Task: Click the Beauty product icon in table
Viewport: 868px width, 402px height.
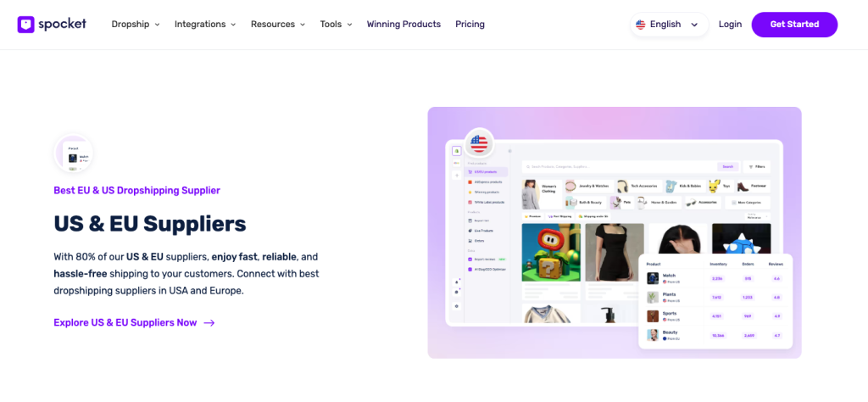Action: pos(654,335)
